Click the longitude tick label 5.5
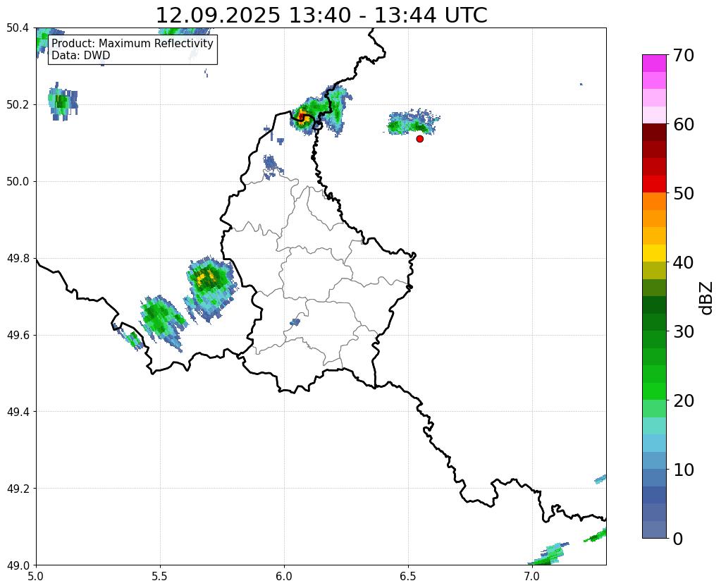721x588 pixels. click(160, 576)
